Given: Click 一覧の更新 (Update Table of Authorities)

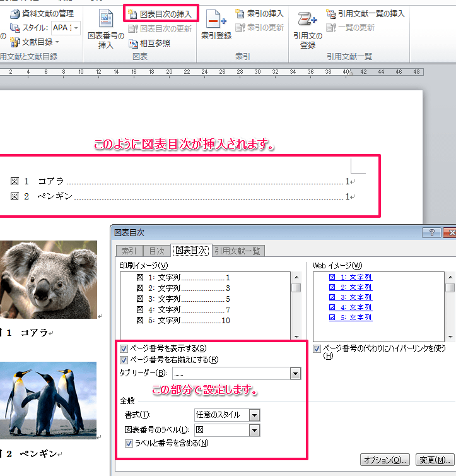Looking at the screenshot, I should tap(351, 28).
